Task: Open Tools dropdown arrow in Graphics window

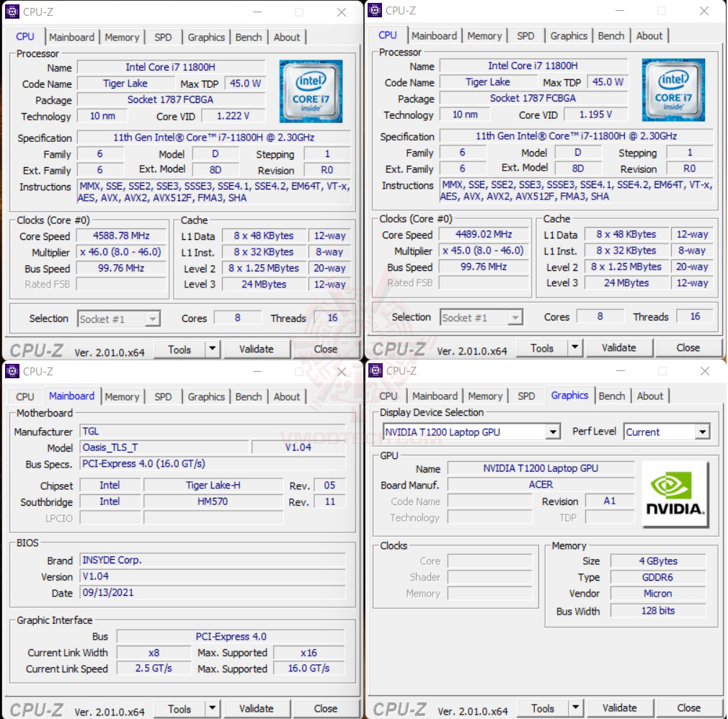Action: pos(576,707)
